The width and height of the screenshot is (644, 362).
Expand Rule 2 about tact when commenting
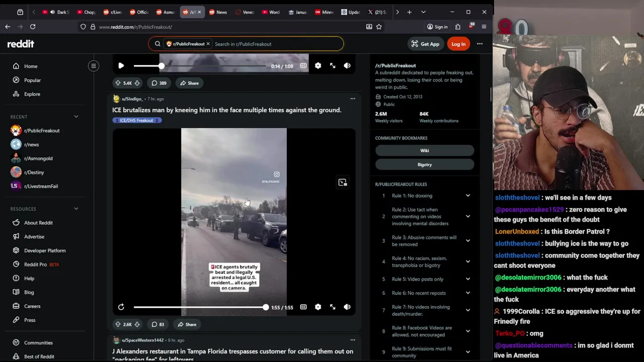(x=468, y=216)
